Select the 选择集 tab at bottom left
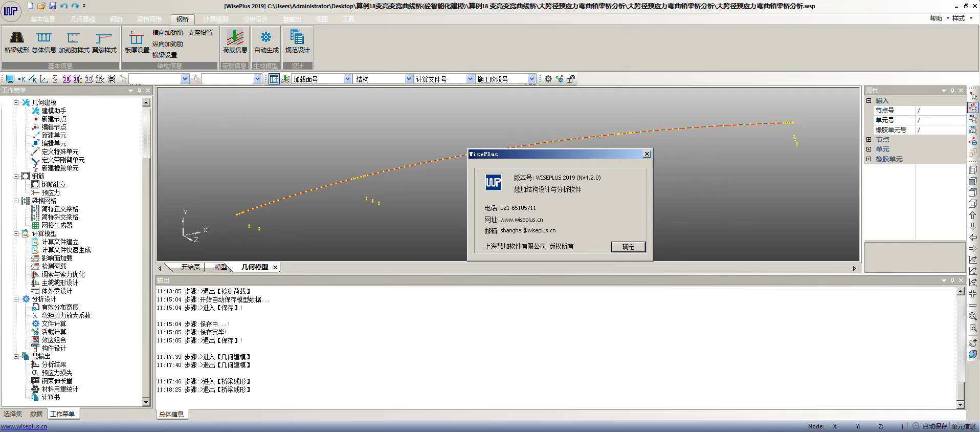980x432 pixels. click(13, 414)
